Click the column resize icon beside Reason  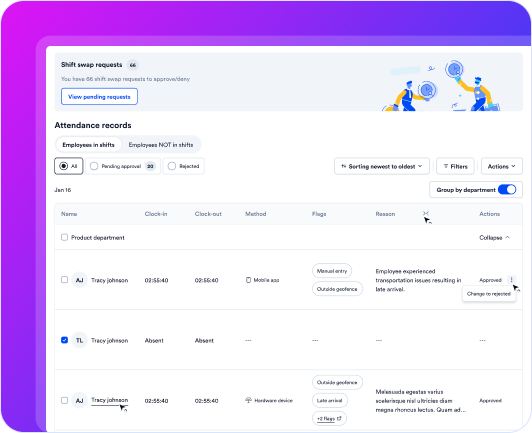tap(425, 213)
